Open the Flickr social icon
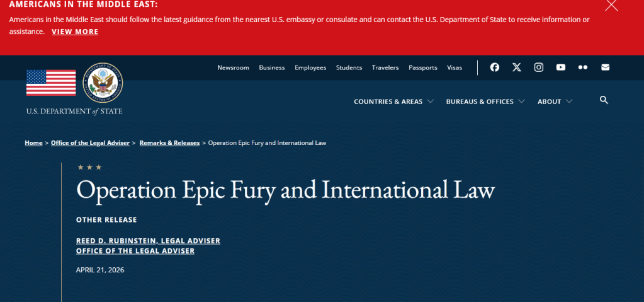The height and width of the screenshot is (302, 644). 583,67
